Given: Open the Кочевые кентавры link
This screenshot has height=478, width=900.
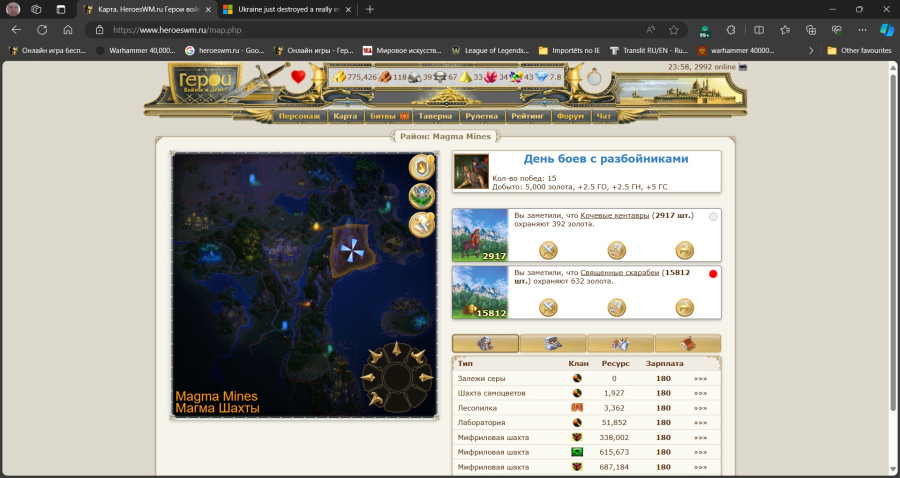Looking at the screenshot, I should coord(615,216).
